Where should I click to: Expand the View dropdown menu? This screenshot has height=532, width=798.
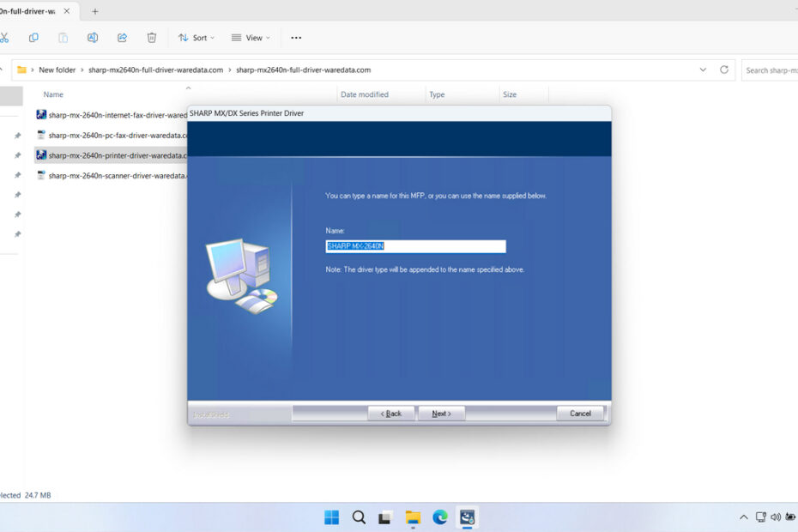(251, 38)
